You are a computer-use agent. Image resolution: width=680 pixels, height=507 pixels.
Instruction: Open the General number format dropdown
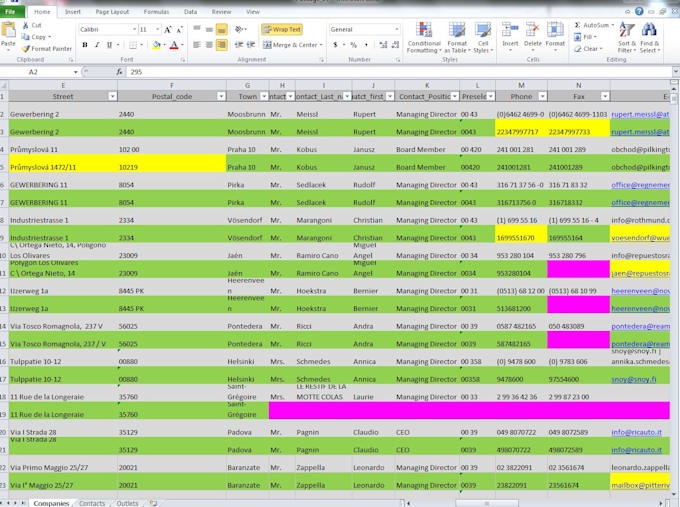[396, 29]
